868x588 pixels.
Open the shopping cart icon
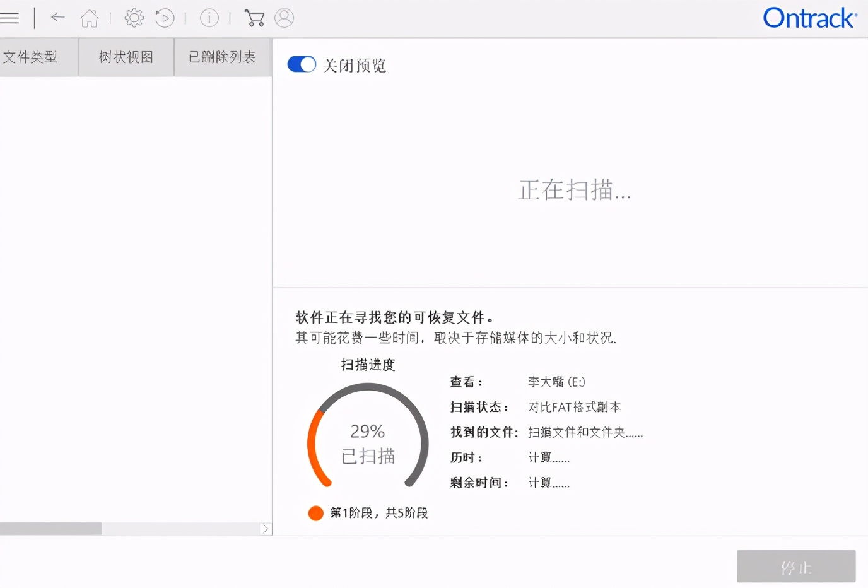pyautogui.click(x=254, y=18)
